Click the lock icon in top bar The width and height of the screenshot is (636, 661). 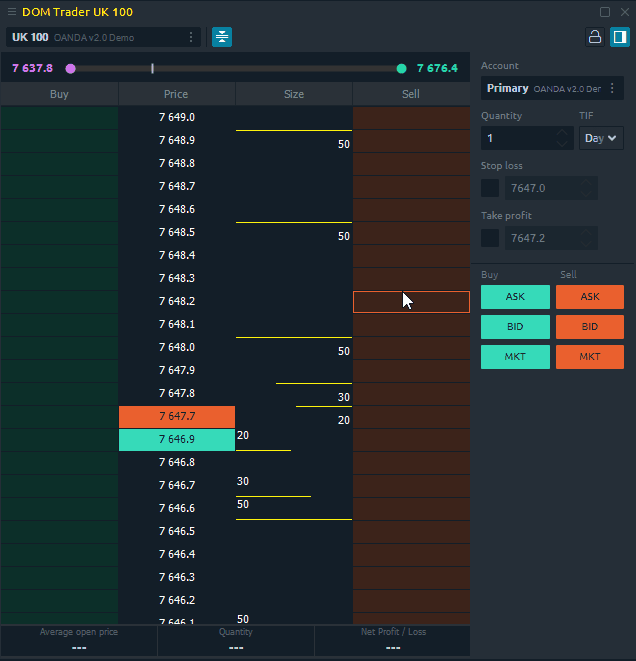595,37
